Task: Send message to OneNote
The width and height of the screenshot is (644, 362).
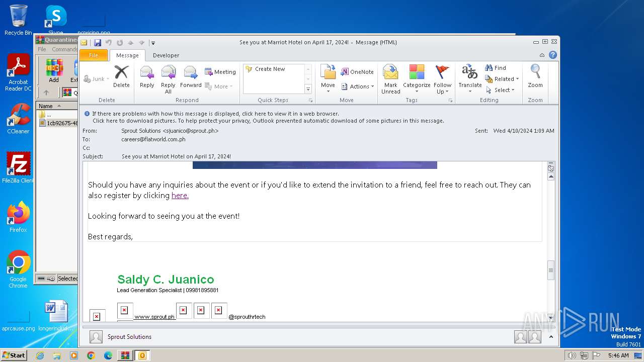Action: (x=357, y=72)
